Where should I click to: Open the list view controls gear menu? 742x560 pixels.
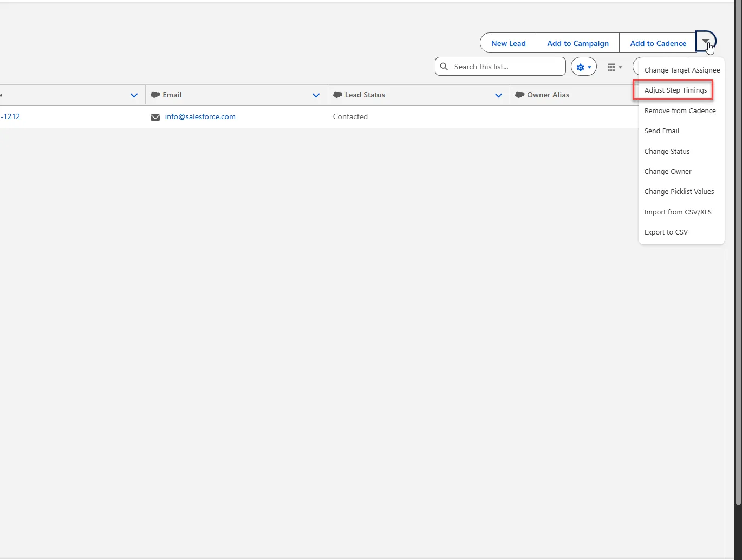(583, 67)
